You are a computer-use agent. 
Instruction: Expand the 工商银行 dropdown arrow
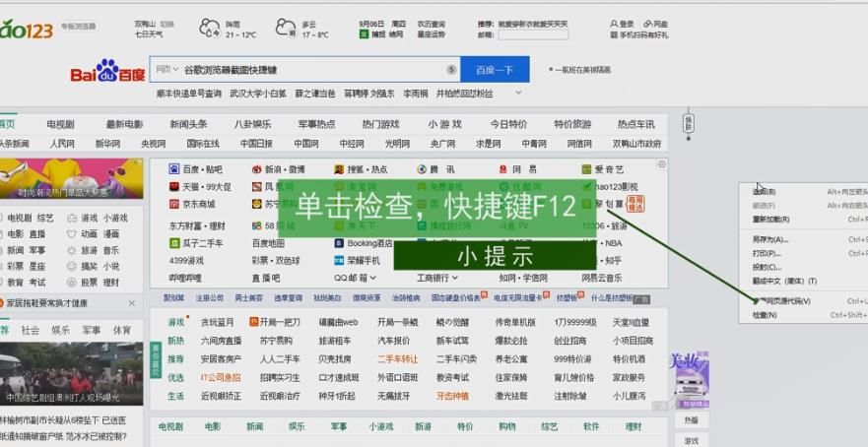click(x=455, y=278)
